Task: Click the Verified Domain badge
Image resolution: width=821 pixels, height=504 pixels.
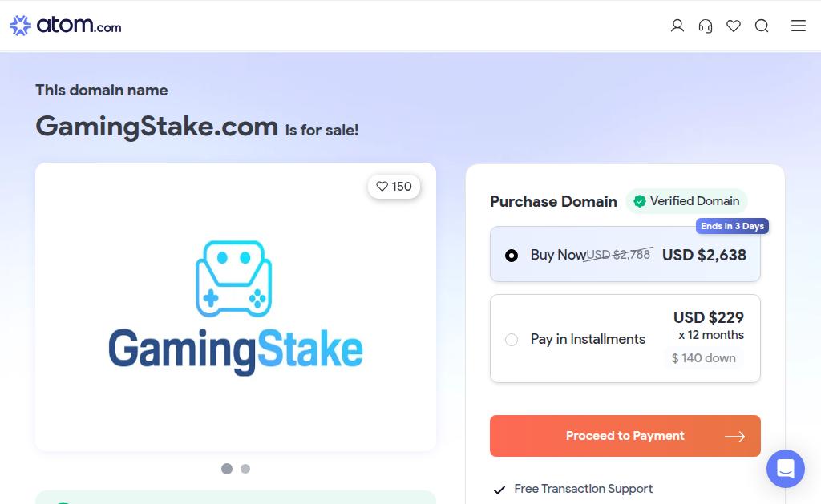Action: pos(686,201)
